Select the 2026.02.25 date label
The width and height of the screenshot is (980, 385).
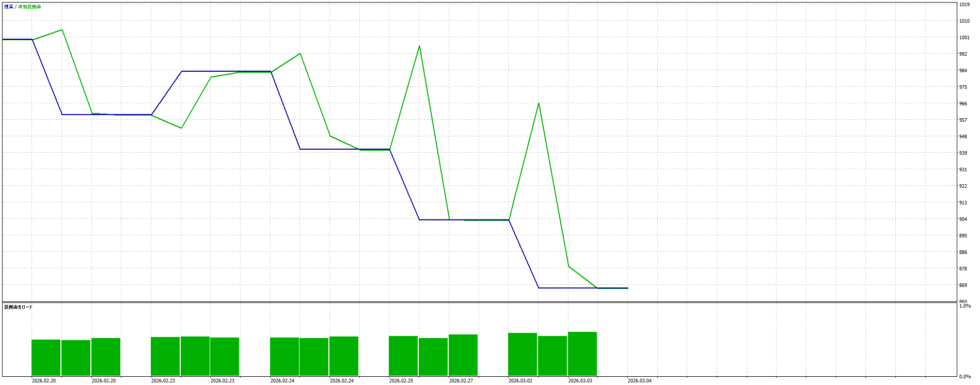[x=401, y=381]
